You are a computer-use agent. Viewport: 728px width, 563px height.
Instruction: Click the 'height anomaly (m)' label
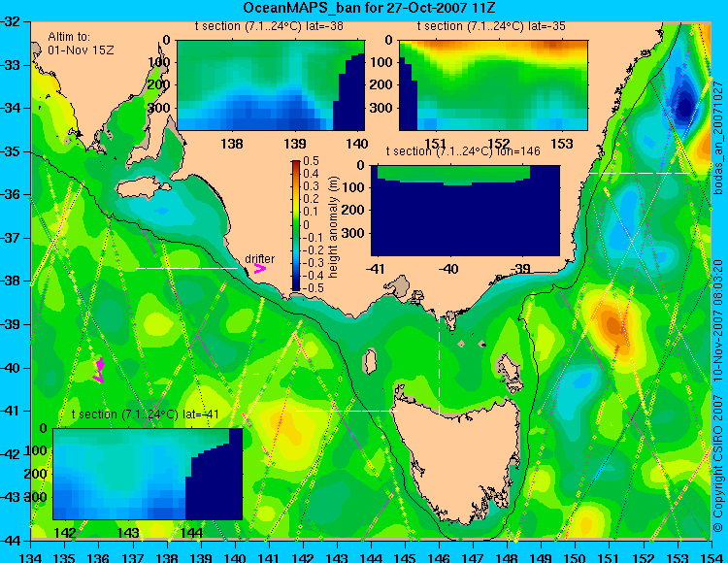(333, 227)
